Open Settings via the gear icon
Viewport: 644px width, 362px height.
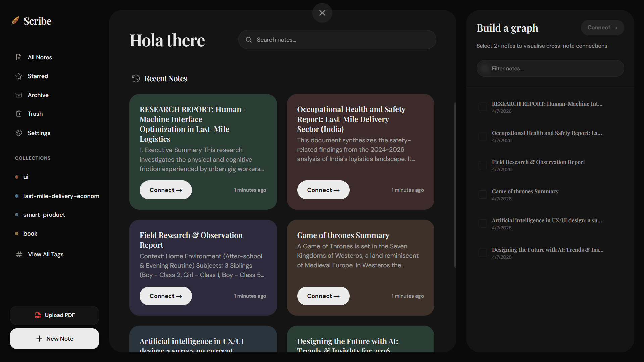pyautogui.click(x=19, y=133)
